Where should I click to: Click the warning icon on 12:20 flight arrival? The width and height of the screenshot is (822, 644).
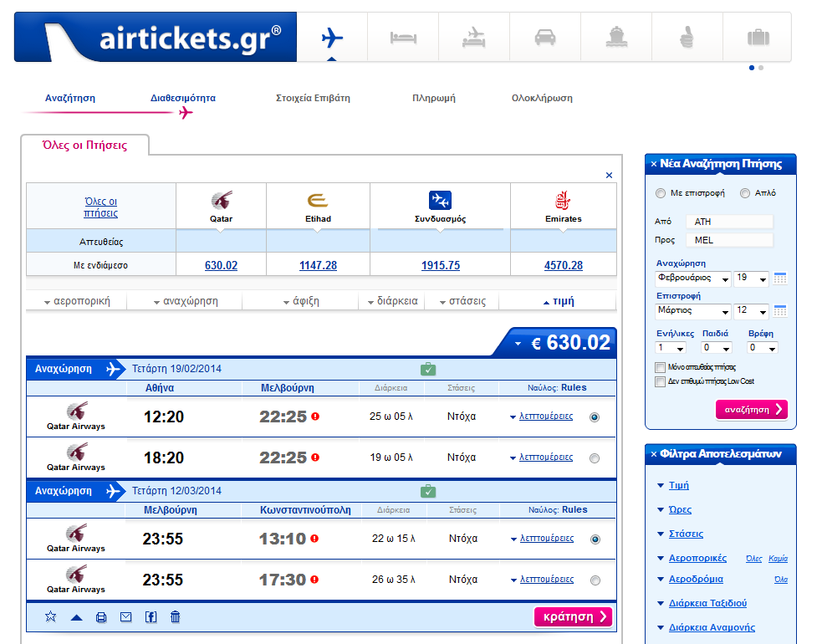(x=315, y=417)
